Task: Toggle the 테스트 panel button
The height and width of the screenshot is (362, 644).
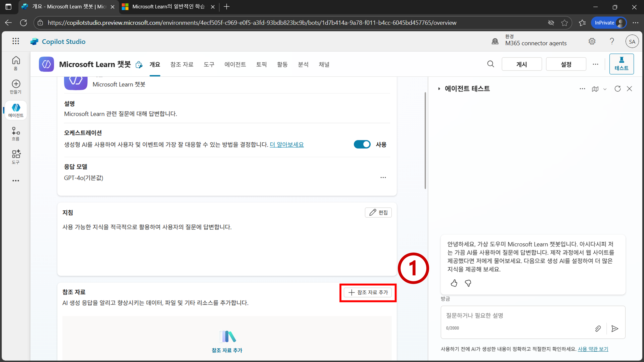Action: coord(621,64)
